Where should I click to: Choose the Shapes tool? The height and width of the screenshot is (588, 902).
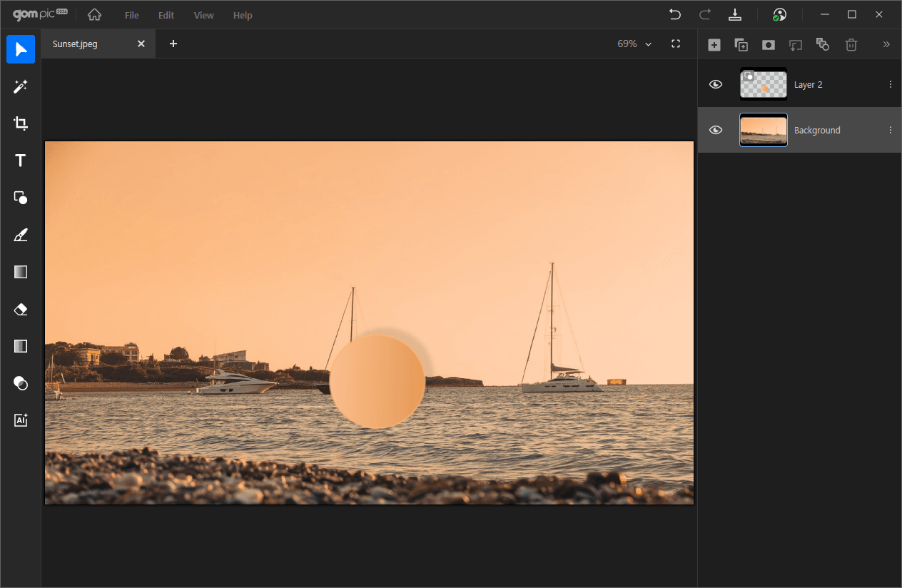point(21,198)
